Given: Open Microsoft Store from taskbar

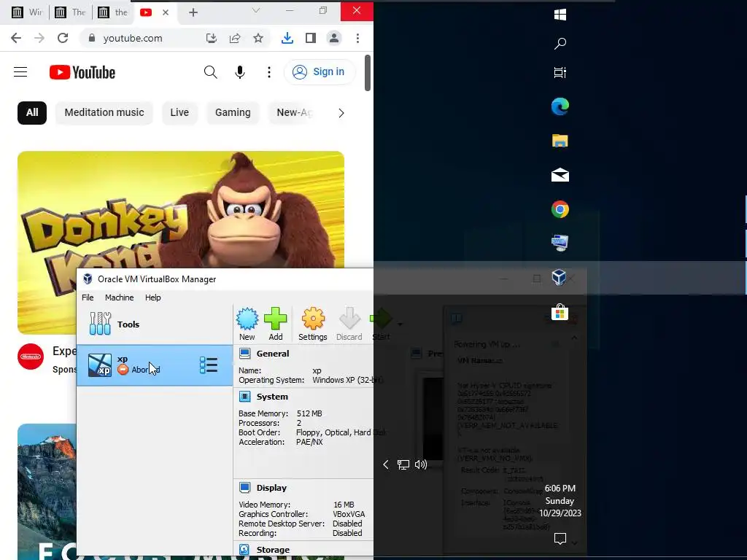Looking at the screenshot, I should pyautogui.click(x=560, y=312).
